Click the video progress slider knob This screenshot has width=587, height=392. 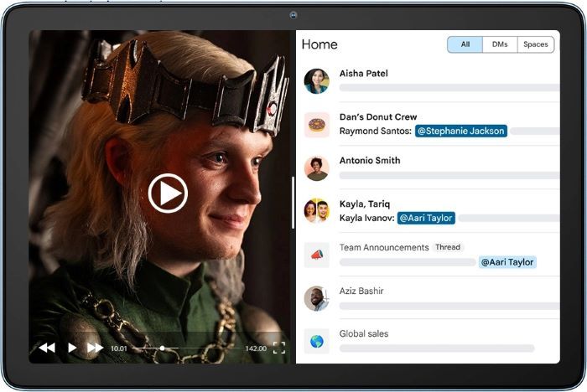click(x=162, y=348)
